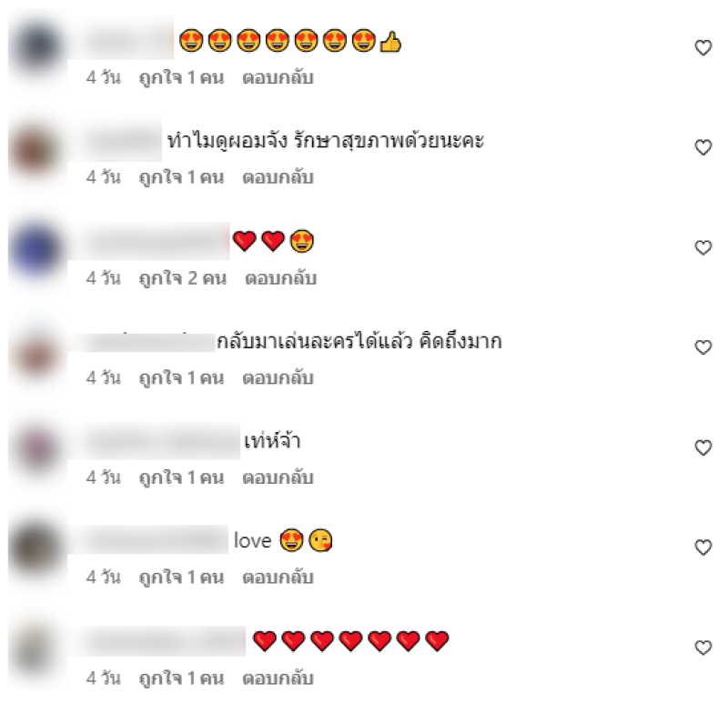Reply to the 'love' comment
Image resolution: width=728 pixels, height=723 pixels.
278,577
